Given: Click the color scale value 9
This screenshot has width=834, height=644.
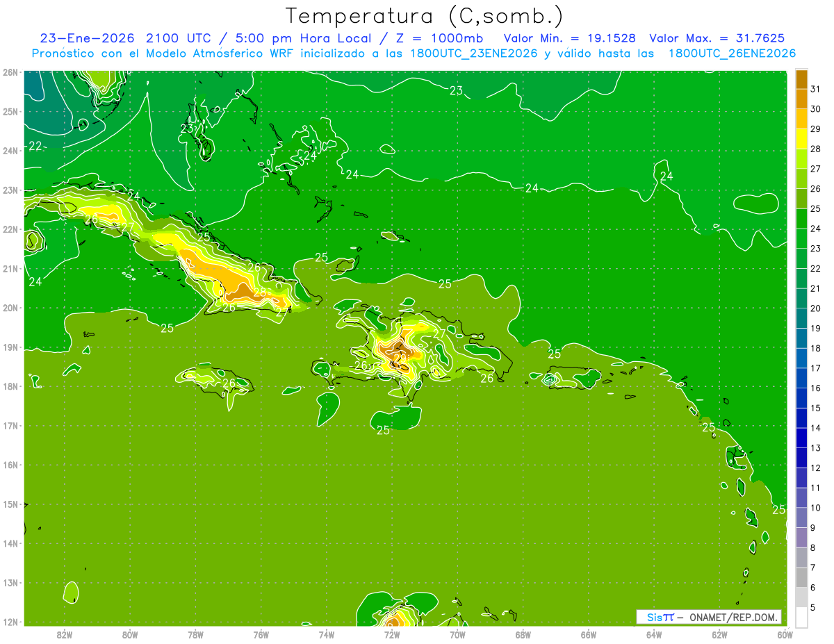Looking at the screenshot, I should pos(813,528).
